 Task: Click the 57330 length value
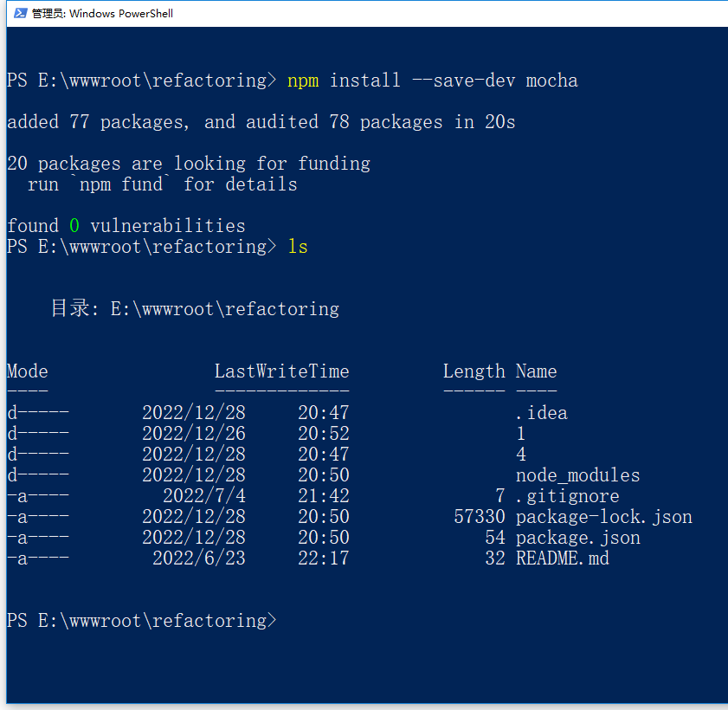479,517
